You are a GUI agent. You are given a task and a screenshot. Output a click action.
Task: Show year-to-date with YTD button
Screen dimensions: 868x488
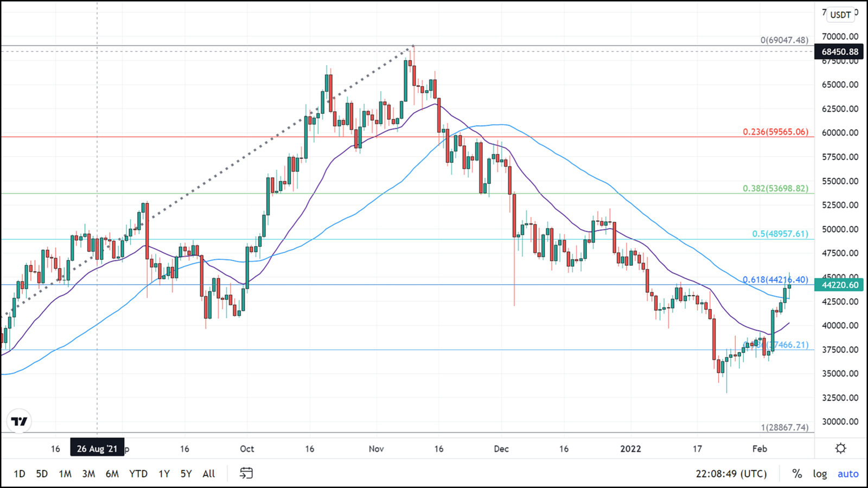tap(138, 473)
